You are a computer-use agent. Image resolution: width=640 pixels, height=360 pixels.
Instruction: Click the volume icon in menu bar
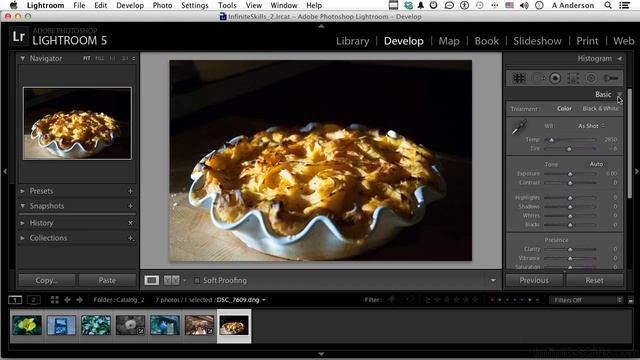(x=524, y=5)
